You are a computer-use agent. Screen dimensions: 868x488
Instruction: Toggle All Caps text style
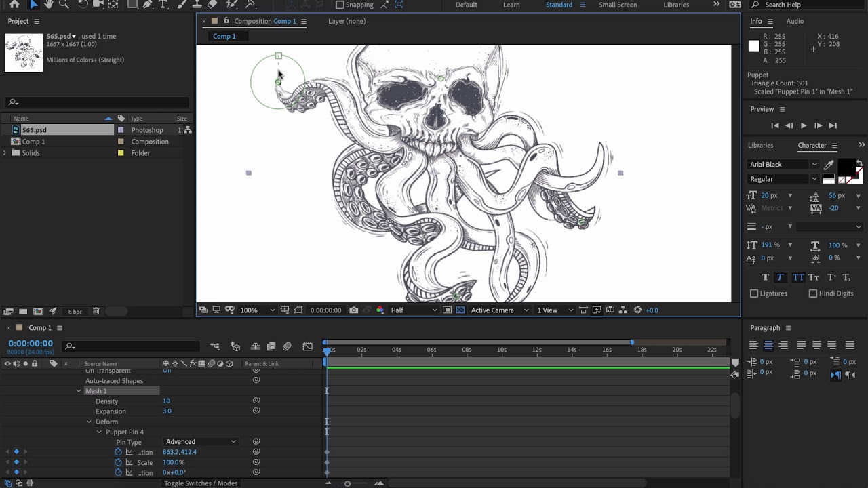tap(798, 277)
